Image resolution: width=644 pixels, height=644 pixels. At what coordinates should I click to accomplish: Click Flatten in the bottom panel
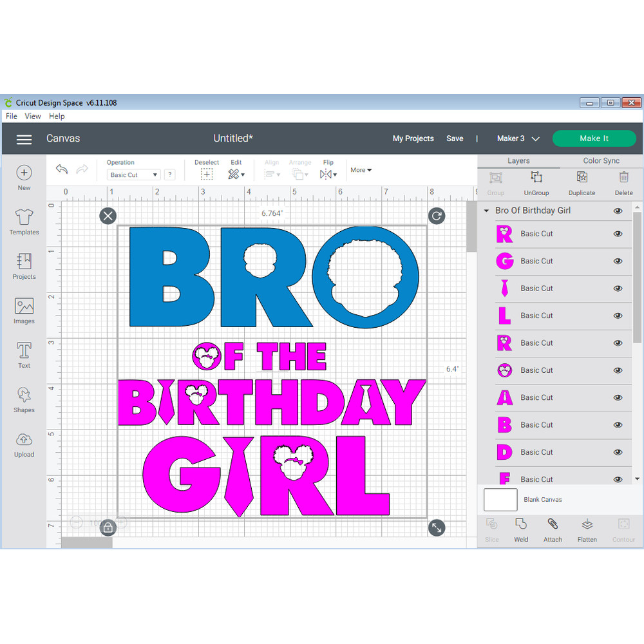(x=587, y=529)
